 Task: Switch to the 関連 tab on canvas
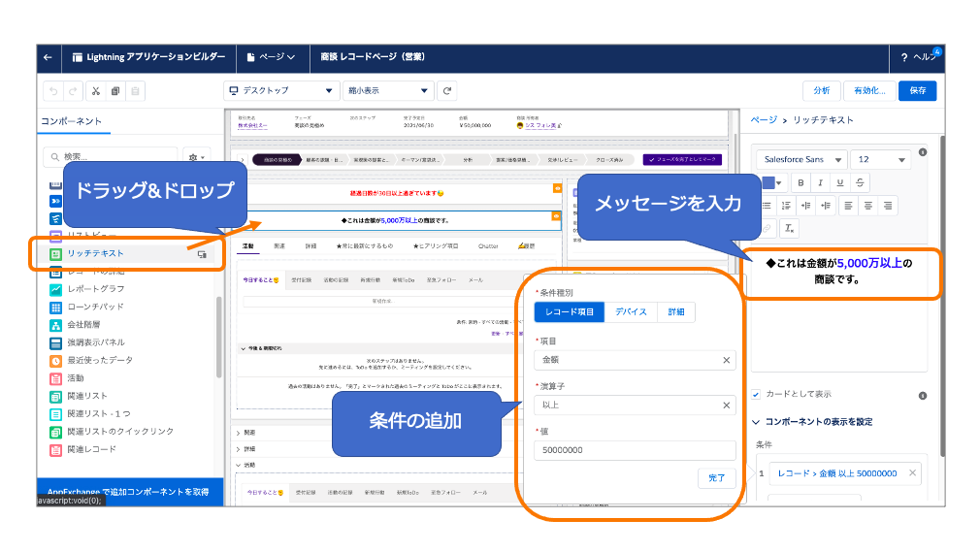click(279, 246)
